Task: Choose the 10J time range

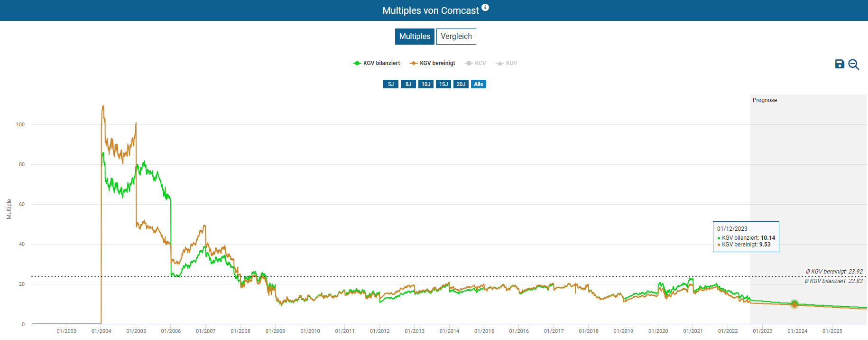Action: coord(425,84)
